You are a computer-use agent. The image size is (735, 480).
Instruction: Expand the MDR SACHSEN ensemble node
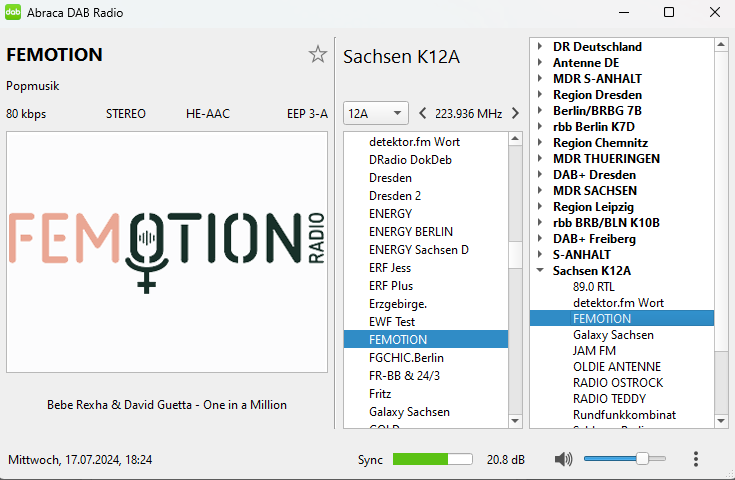(x=540, y=191)
